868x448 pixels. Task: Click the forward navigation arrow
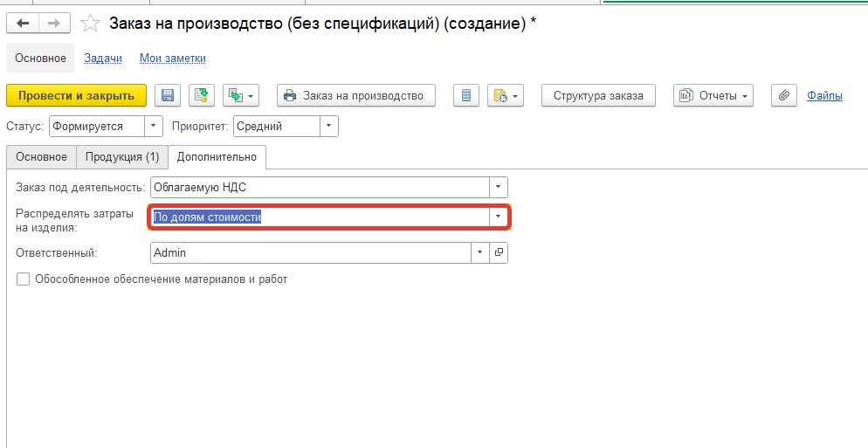[54, 24]
